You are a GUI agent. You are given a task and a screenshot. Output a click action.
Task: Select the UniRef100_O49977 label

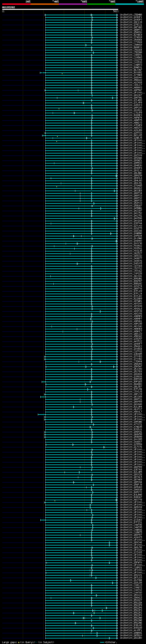click(x=131, y=259)
